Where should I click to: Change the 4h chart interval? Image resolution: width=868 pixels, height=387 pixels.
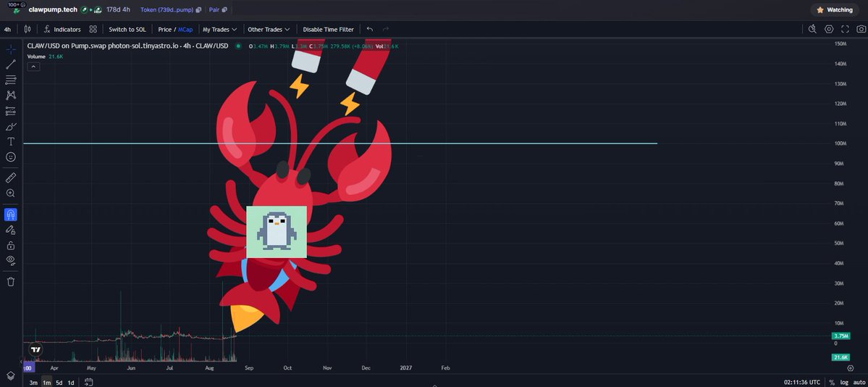(8, 30)
